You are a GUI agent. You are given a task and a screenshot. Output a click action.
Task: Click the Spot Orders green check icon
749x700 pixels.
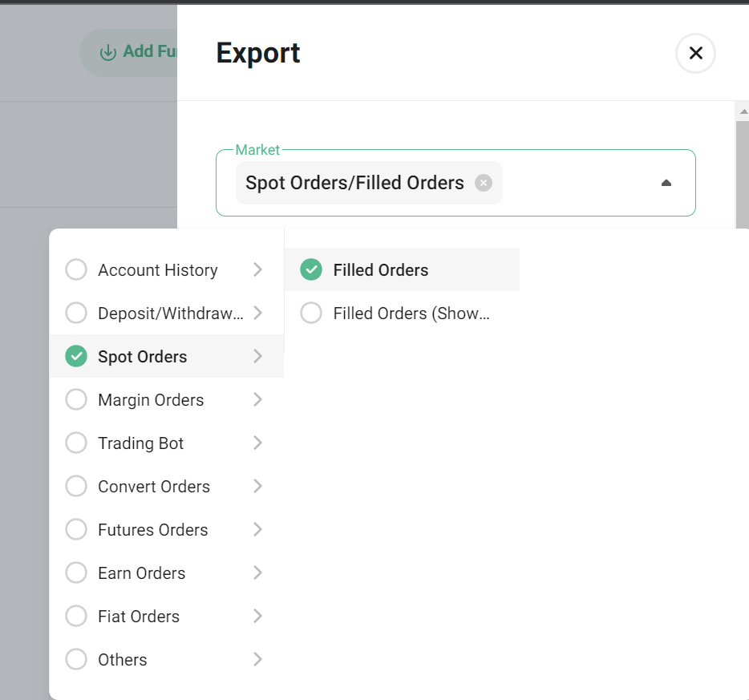tap(76, 356)
